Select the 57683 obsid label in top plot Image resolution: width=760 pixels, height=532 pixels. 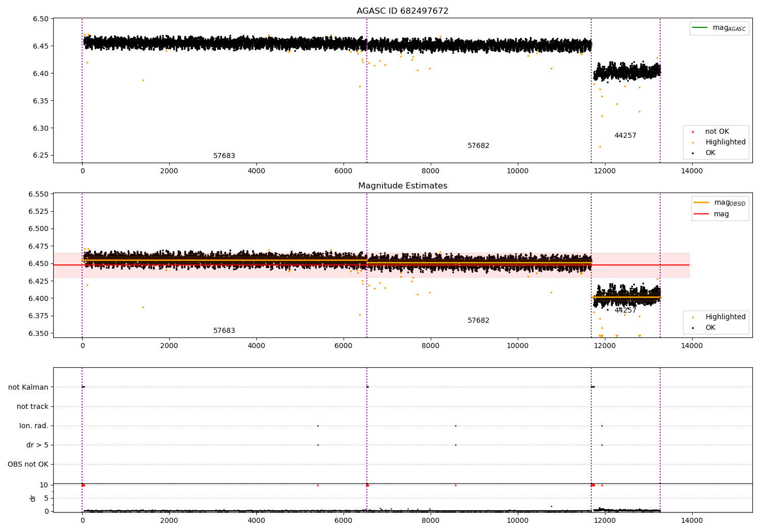[224, 156]
